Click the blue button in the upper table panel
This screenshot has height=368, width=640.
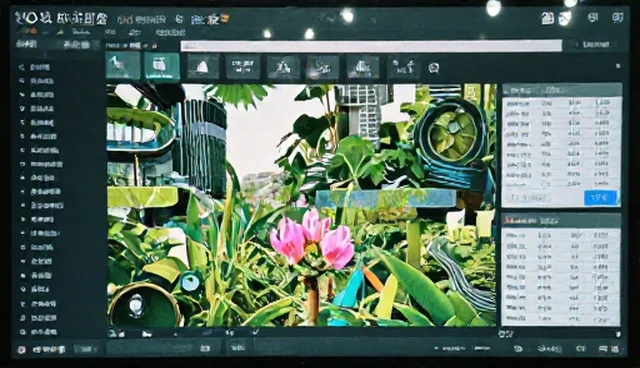[x=600, y=198]
